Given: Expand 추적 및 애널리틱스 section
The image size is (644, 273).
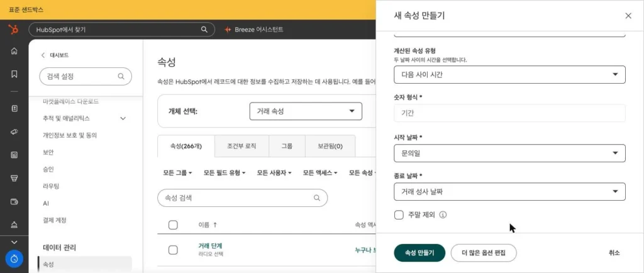Looking at the screenshot, I should pos(85,118).
